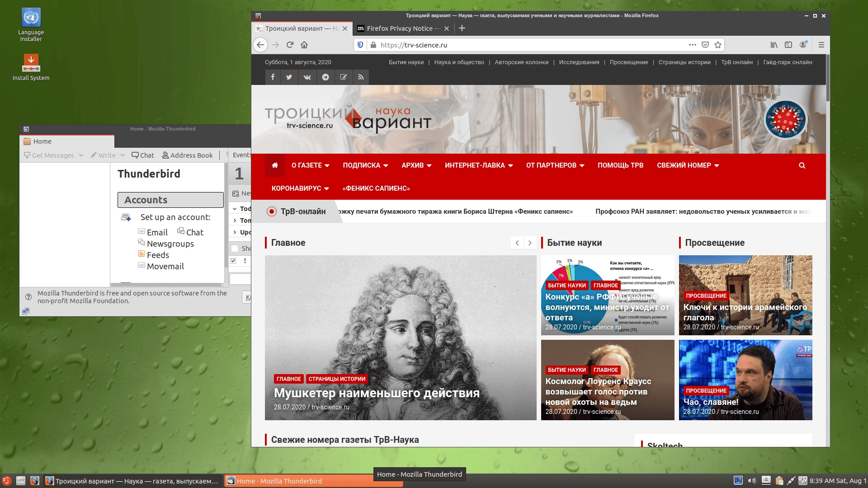868x488 pixels.
Task: Set up Feeds account link
Action: click(154, 255)
